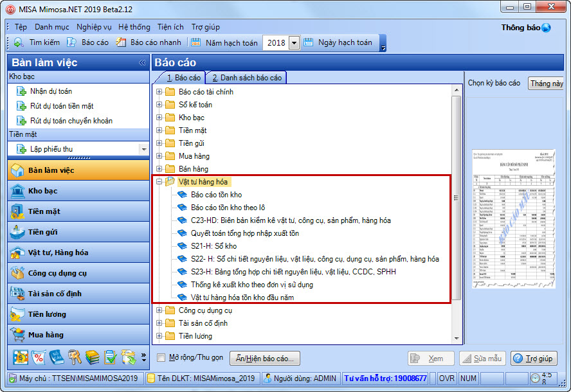Viewport: 571px width, 392px height.
Task: Expand the Báo cáo tài chính folder
Action: [159, 92]
